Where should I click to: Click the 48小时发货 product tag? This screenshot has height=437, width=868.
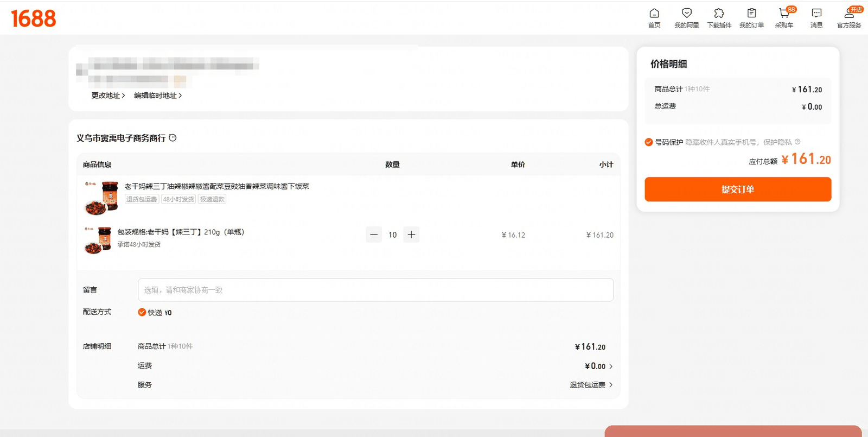[x=178, y=199]
